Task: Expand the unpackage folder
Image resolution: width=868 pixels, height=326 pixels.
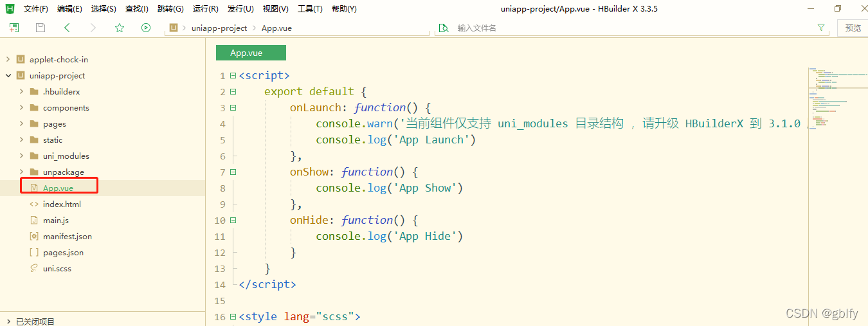Action: [x=21, y=172]
